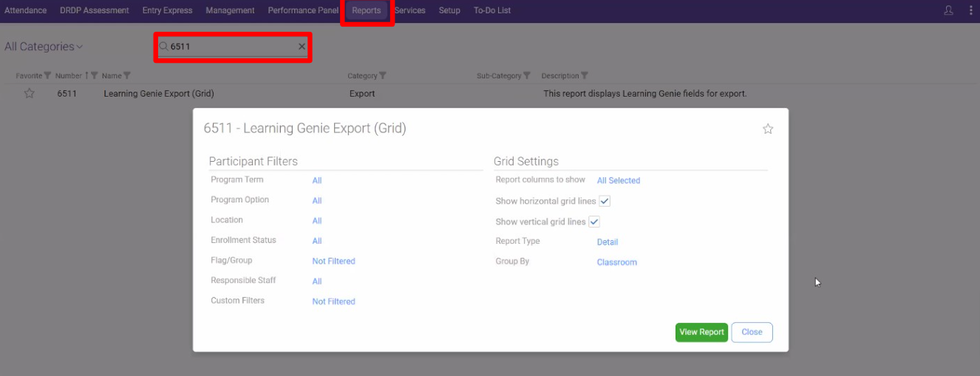The image size is (980, 376).
Task: Change Group By from Classroom
Action: point(617,262)
